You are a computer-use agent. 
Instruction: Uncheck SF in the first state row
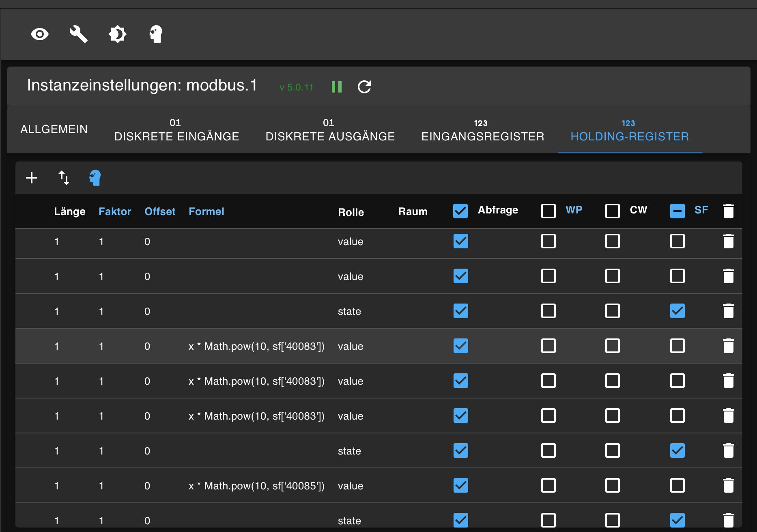coord(677,311)
